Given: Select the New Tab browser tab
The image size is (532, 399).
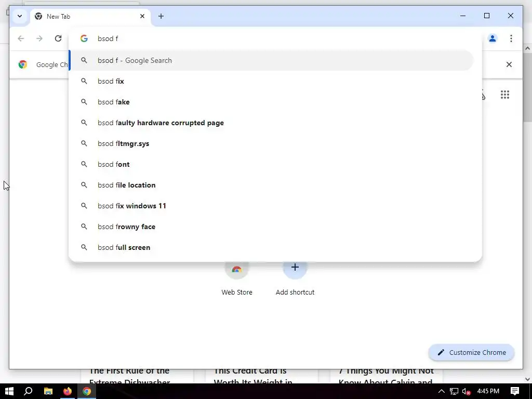Looking at the screenshot, I should click(x=90, y=16).
